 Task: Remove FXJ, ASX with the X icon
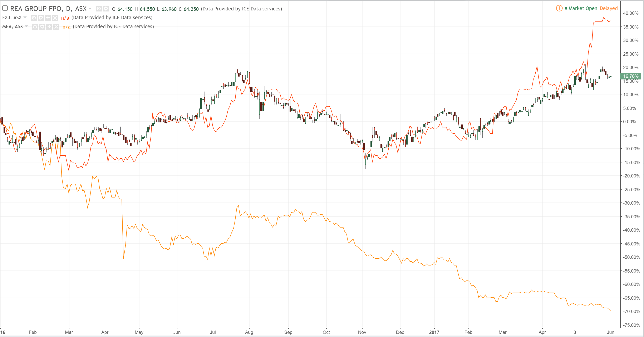(x=55, y=18)
